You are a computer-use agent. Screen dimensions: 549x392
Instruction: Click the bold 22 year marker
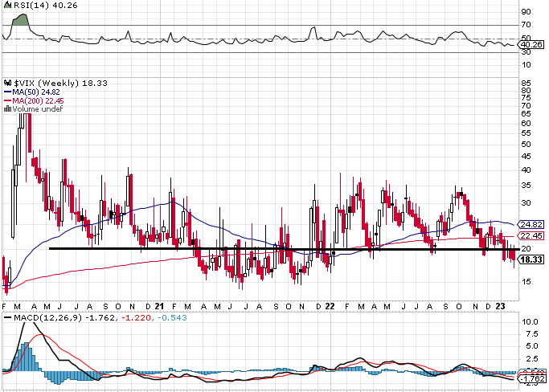tap(330, 306)
